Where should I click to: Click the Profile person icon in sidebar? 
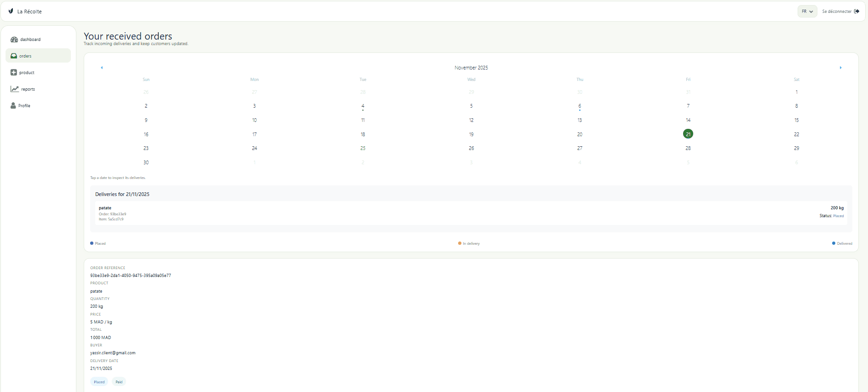13,106
